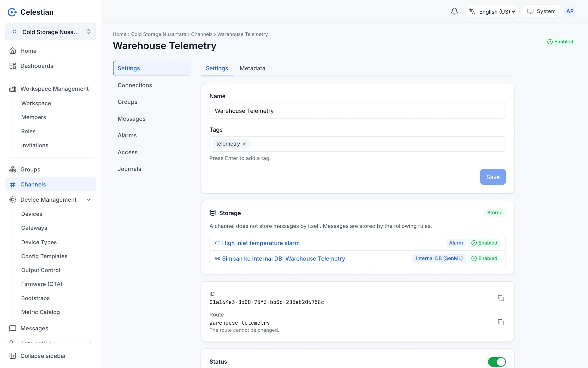Click the Home icon in sidebar
Screen dimensions: 588x368
13,51
